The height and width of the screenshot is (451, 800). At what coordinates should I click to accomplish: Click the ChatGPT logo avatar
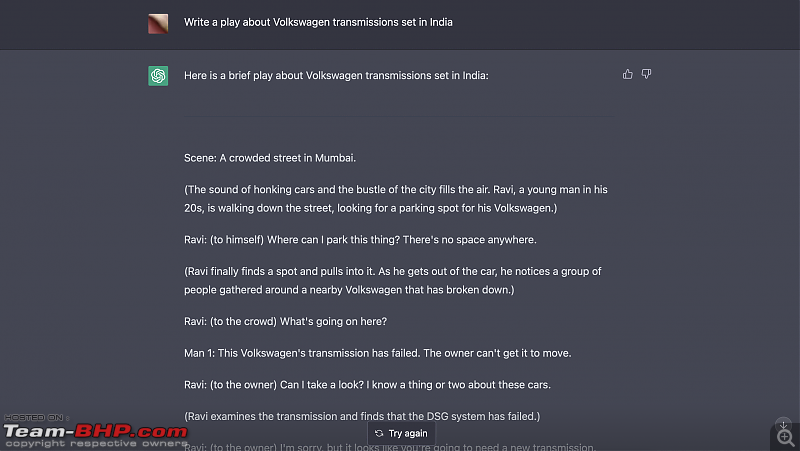[x=158, y=76]
